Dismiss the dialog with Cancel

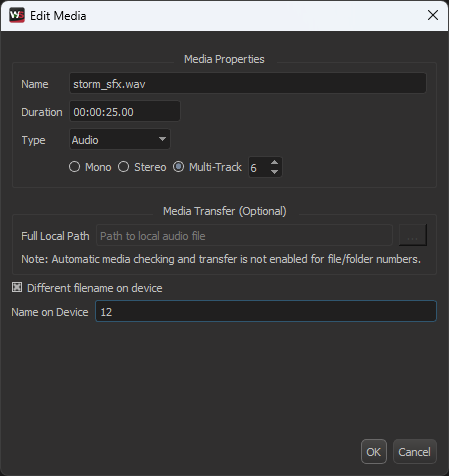pyautogui.click(x=414, y=452)
